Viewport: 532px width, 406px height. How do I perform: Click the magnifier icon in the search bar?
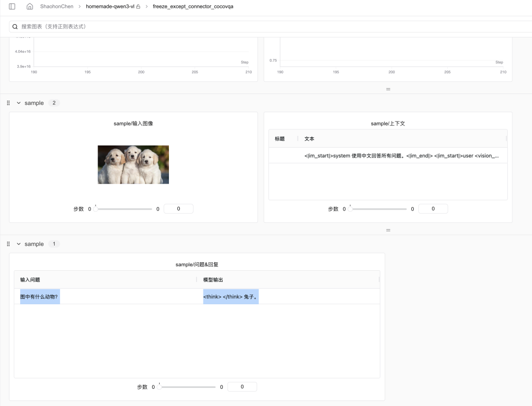click(16, 27)
